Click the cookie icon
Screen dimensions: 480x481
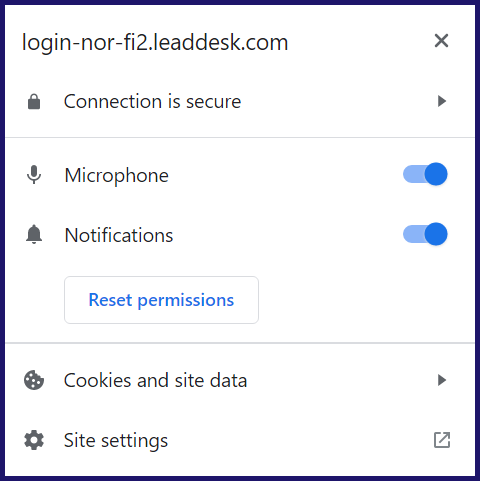(34, 380)
